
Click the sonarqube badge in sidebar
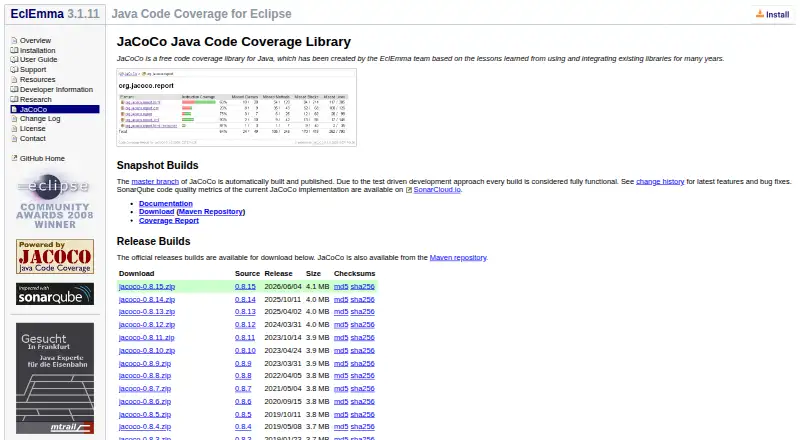pos(55,294)
